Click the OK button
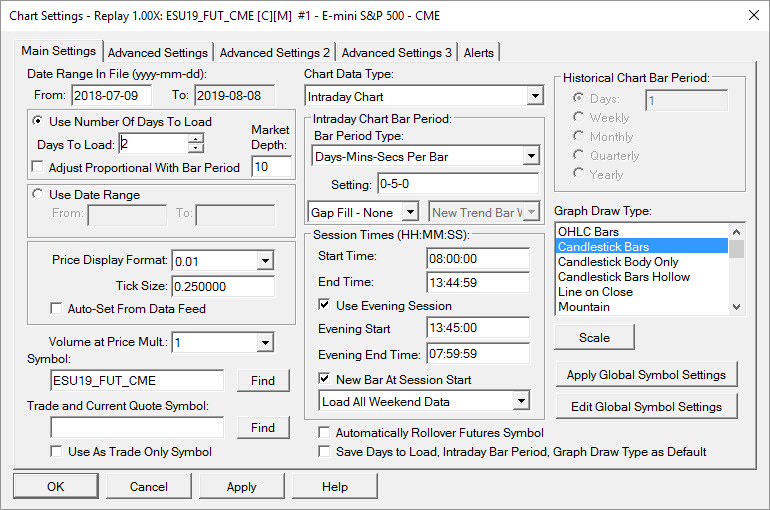The image size is (770, 510). (55, 486)
